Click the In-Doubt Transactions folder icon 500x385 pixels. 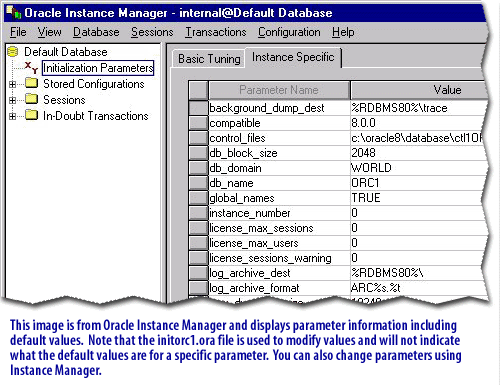point(32,115)
